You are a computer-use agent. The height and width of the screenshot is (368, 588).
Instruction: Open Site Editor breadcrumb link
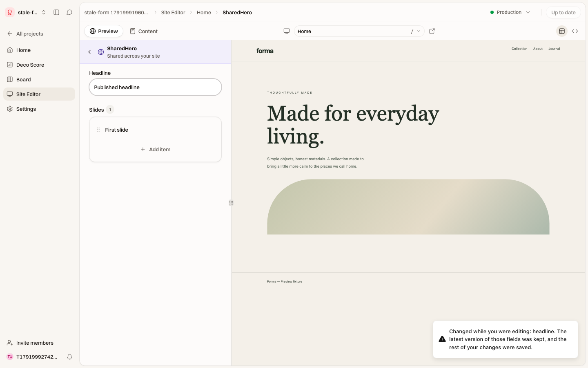173,12
